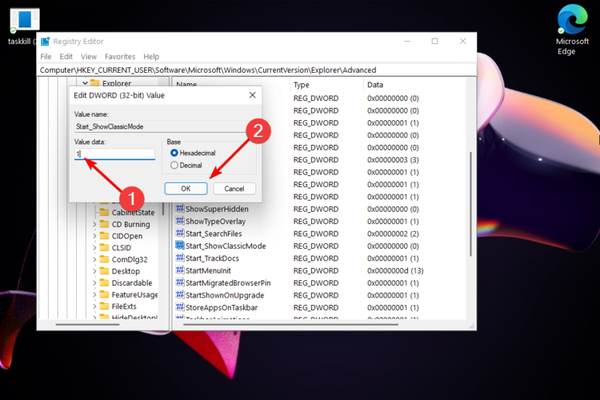Click the Desktop folder icon in tree
This screenshot has height=400, width=600.
(x=104, y=271)
